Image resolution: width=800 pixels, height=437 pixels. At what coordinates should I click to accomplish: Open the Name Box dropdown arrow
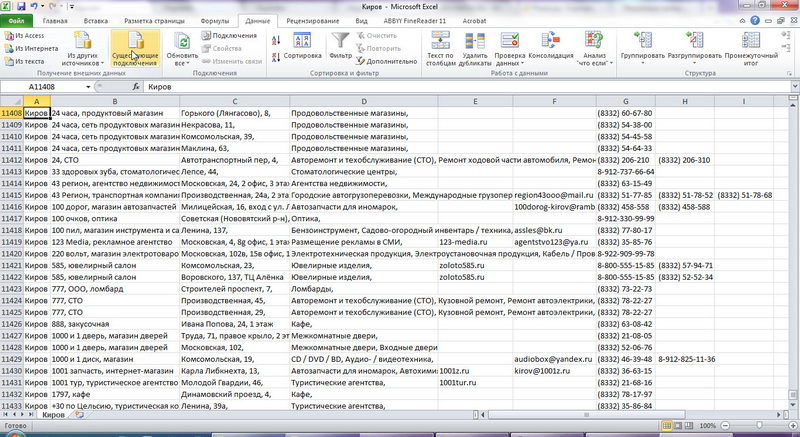pyautogui.click(x=88, y=87)
